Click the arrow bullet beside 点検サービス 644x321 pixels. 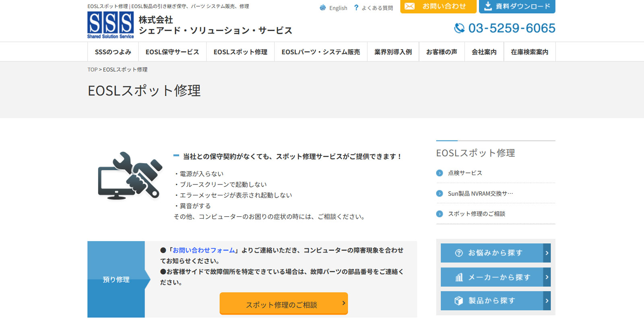tap(440, 173)
